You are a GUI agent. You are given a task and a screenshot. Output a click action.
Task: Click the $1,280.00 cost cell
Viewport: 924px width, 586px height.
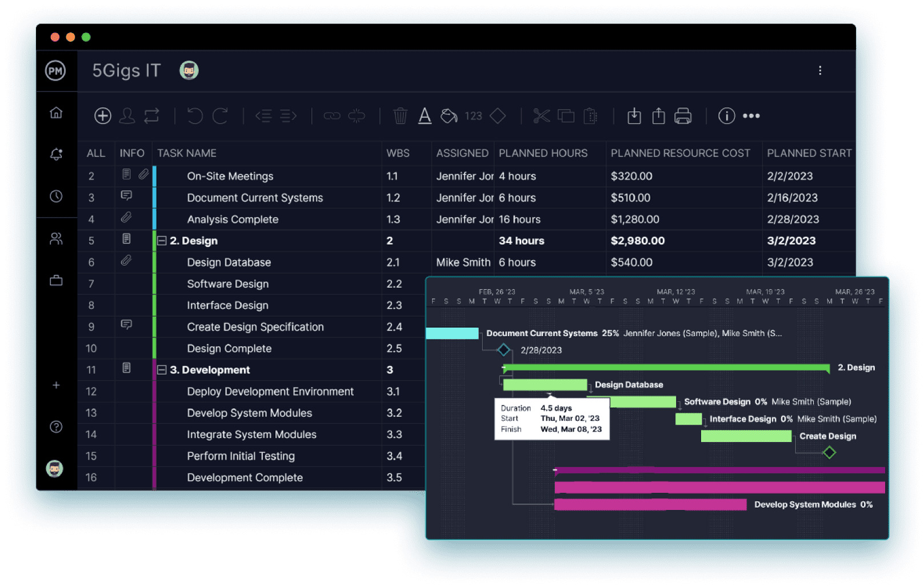(x=635, y=220)
